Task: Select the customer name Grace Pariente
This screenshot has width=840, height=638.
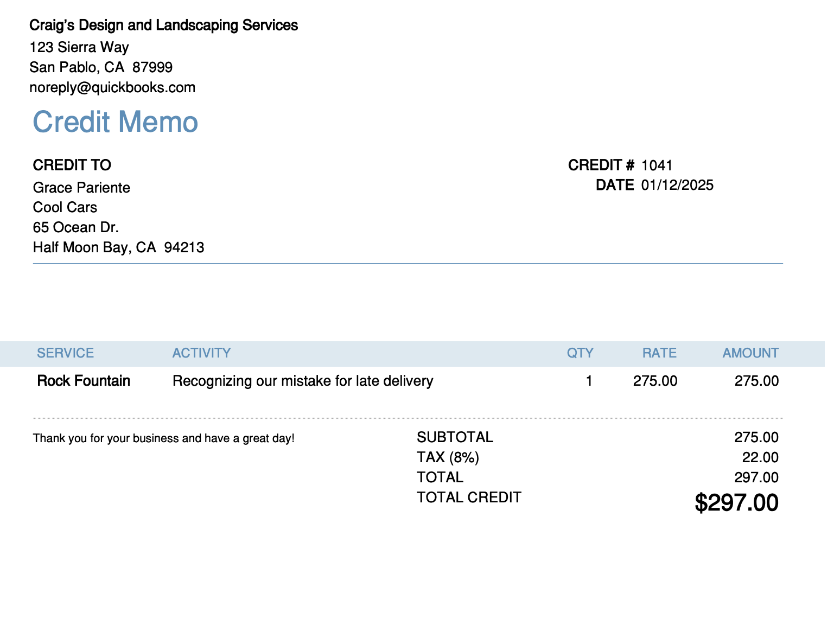Action: [x=81, y=188]
